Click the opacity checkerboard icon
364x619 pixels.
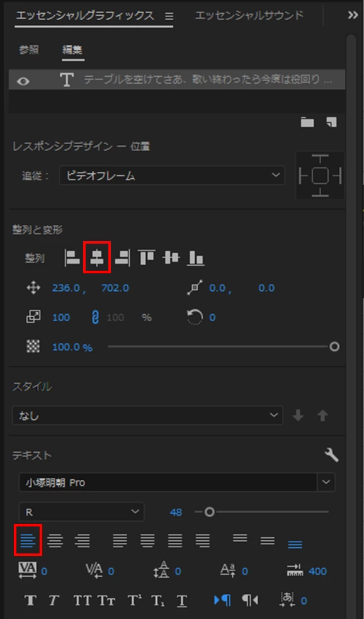pyautogui.click(x=33, y=346)
